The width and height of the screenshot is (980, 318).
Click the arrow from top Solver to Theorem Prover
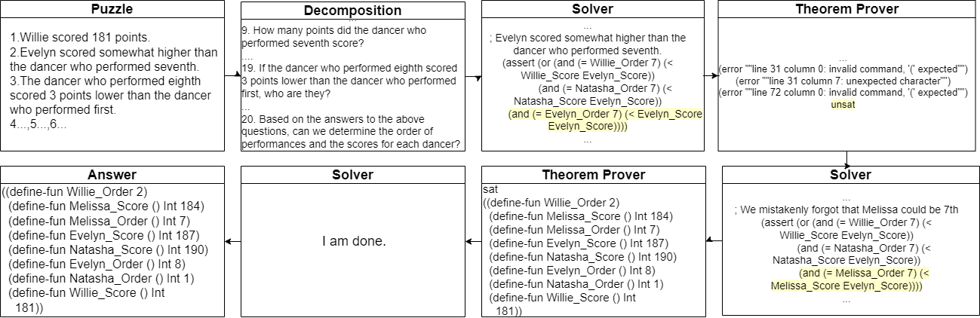pyautogui.click(x=710, y=75)
